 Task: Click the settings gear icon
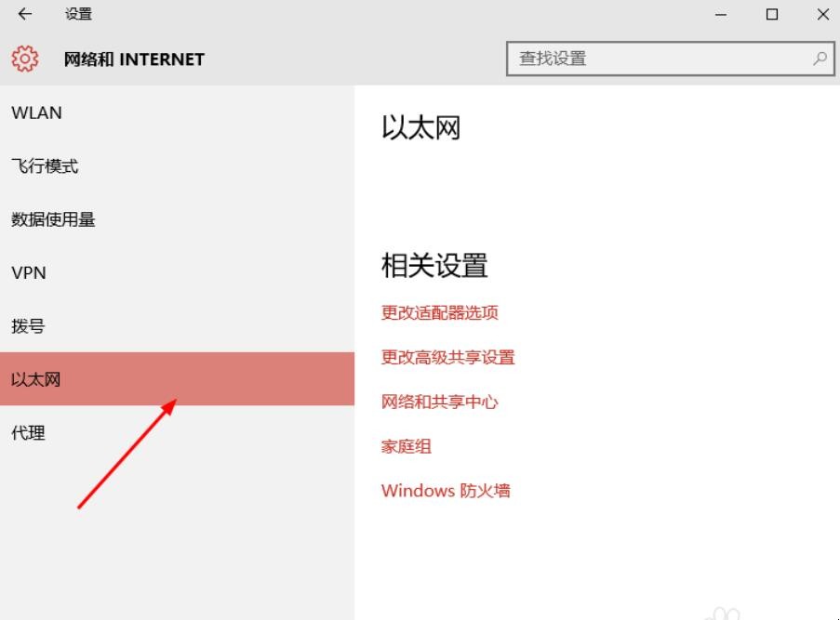coord(25,59)
